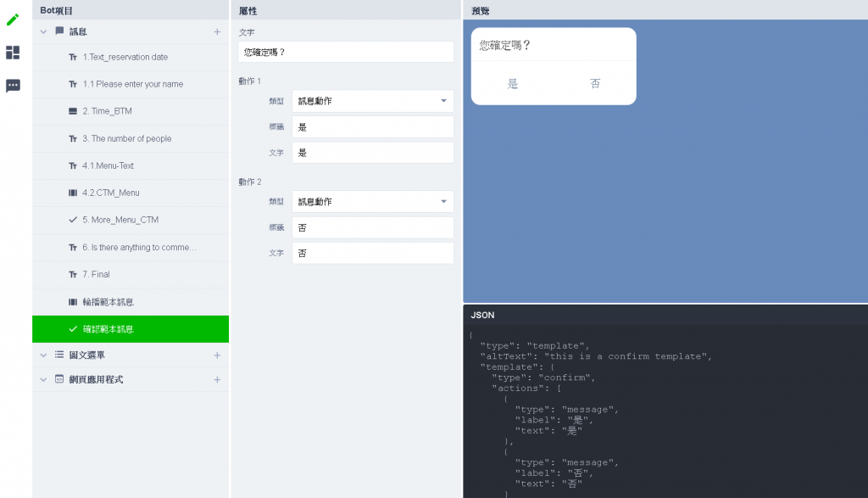Screen dimensions: 868x498
Task: Click 是 button in preview bubble
Action: pyautogui.click(x=513, y=84)
